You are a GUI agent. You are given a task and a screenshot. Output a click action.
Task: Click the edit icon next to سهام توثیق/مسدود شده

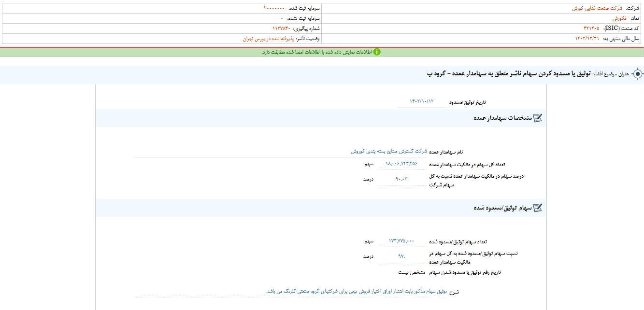tap(538, 208)
